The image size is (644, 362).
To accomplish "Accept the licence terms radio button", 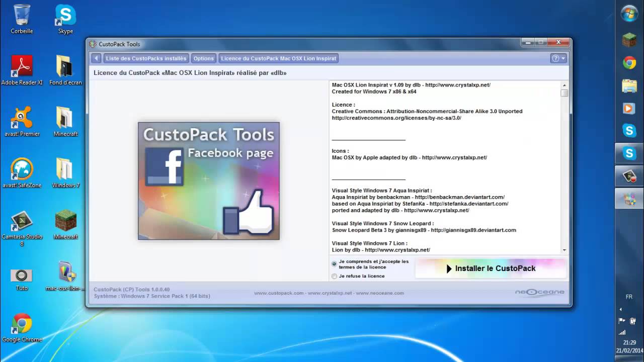I will click(334, 264).
